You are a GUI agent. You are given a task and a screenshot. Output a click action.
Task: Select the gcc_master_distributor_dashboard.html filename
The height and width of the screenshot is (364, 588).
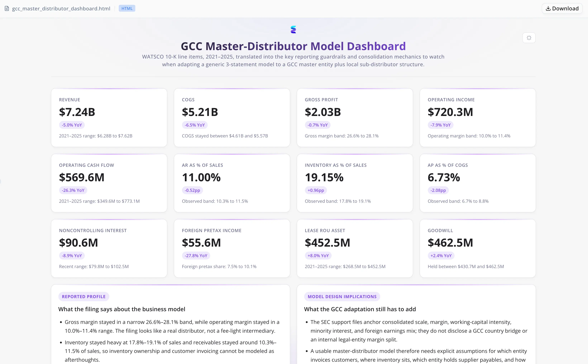pos(61,9)
